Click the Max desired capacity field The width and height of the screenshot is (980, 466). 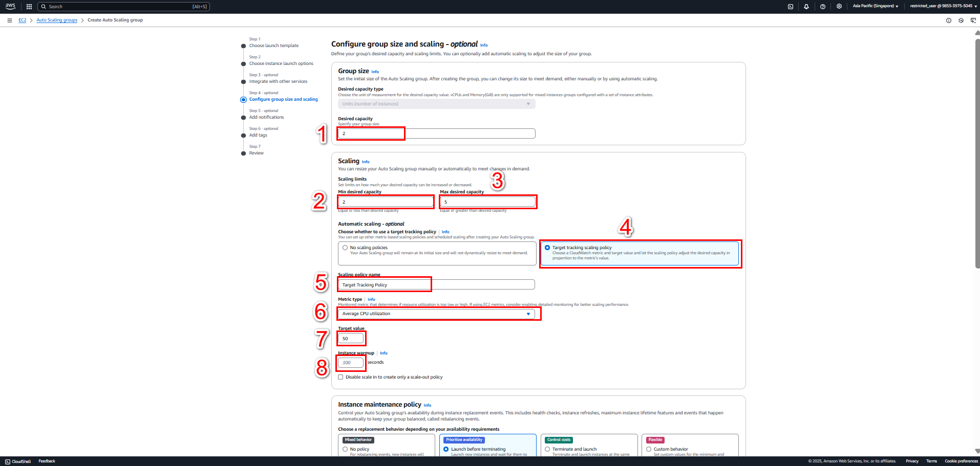487,202
